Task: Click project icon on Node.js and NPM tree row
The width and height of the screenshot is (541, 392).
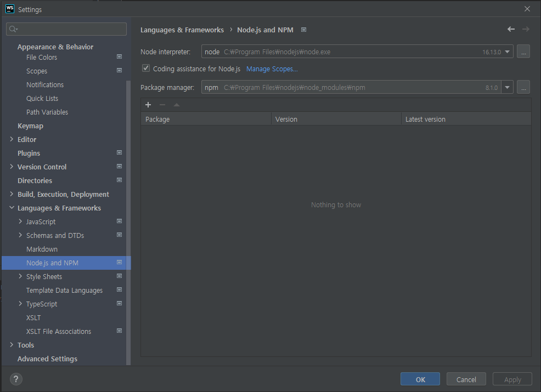Action: pyautogui.click(x=120, y=263)
